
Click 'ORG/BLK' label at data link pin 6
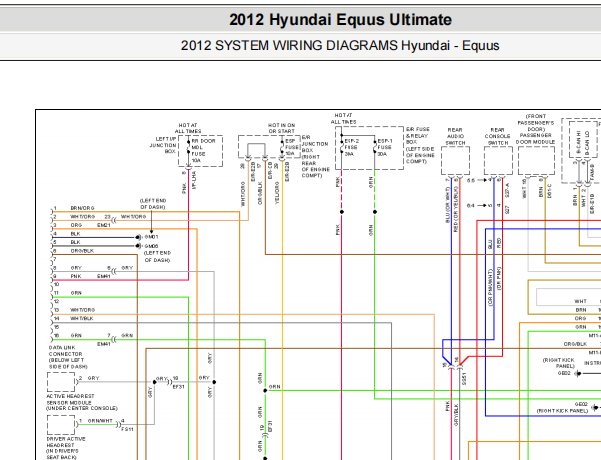point(82,251)
